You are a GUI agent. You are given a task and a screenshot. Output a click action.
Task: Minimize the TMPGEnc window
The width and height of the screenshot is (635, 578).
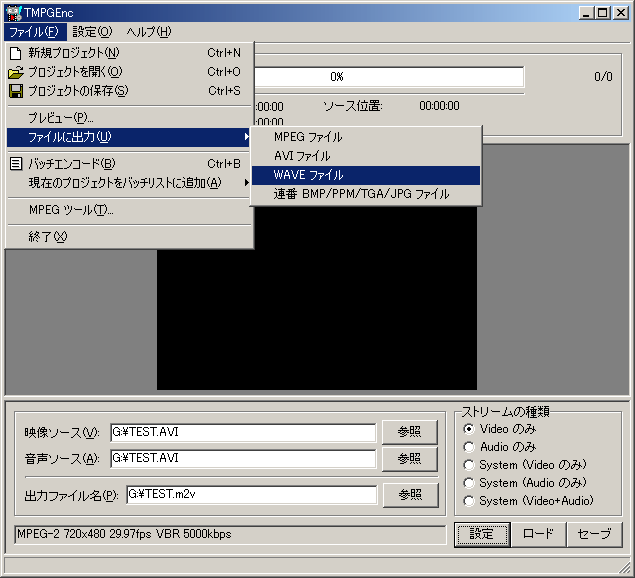pyautogui.click(x=586, y=13)
